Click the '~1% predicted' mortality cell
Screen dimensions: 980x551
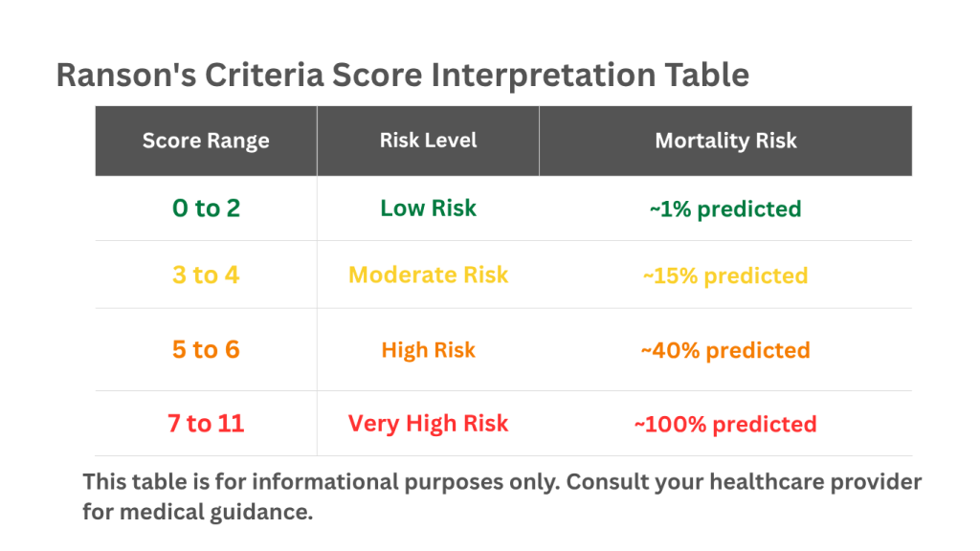(725, 209)
